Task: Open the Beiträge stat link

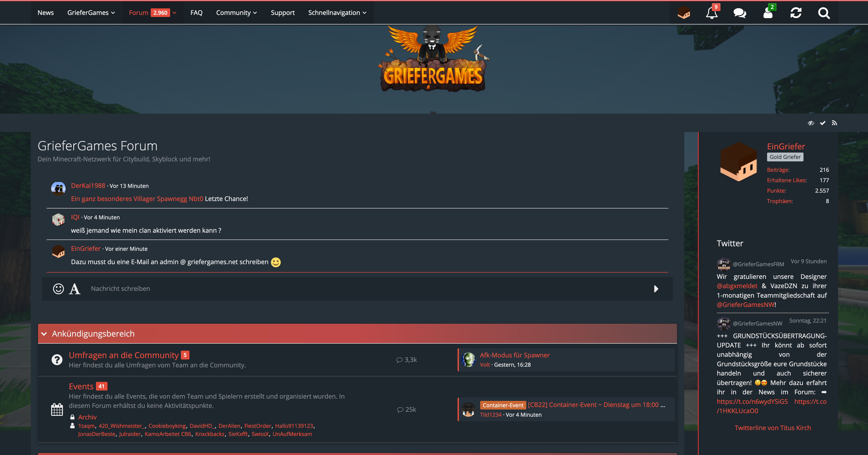Action: [x=778, y=170]
